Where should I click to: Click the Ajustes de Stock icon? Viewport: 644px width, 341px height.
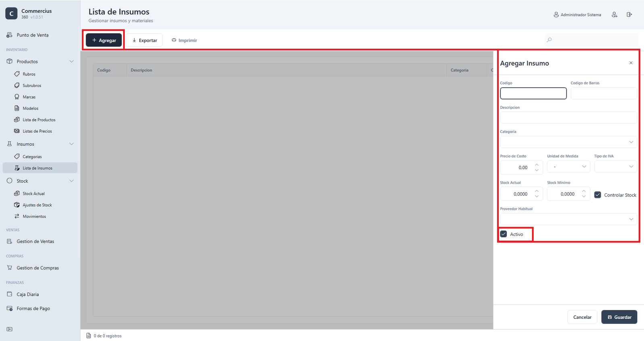17,205
